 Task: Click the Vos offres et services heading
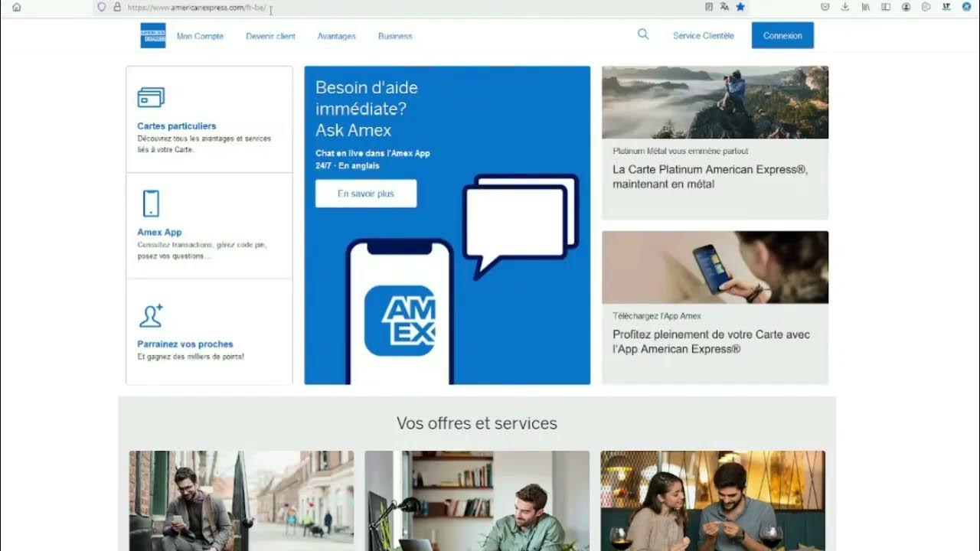tap(477, 423)
